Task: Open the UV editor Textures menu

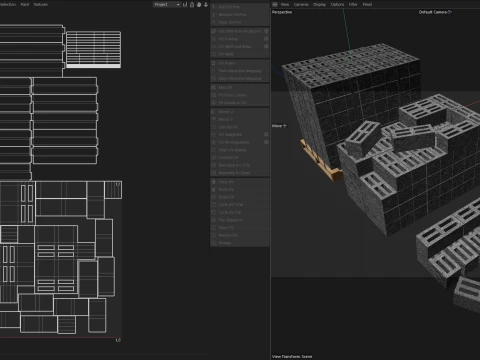Action: point(41,4)
